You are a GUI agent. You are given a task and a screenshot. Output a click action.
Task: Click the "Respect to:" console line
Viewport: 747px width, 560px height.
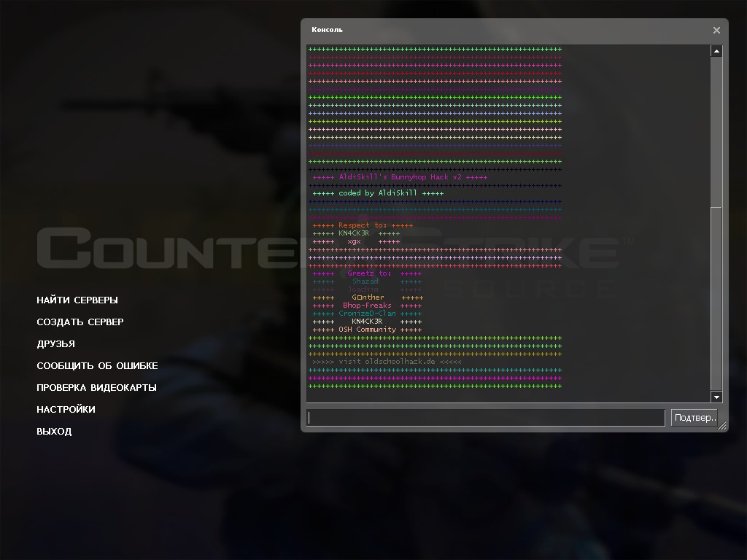coord(363,225)
